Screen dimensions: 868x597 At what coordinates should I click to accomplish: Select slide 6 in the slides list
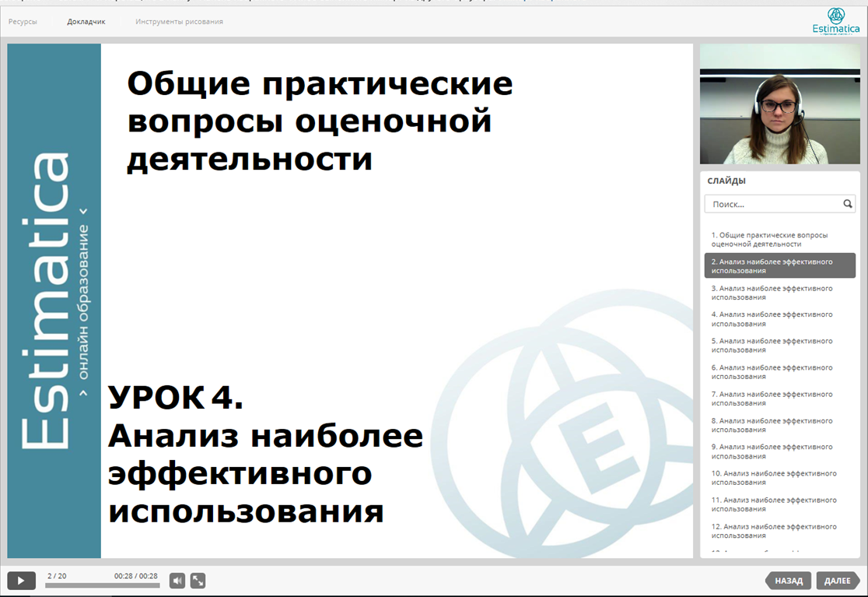780,372
